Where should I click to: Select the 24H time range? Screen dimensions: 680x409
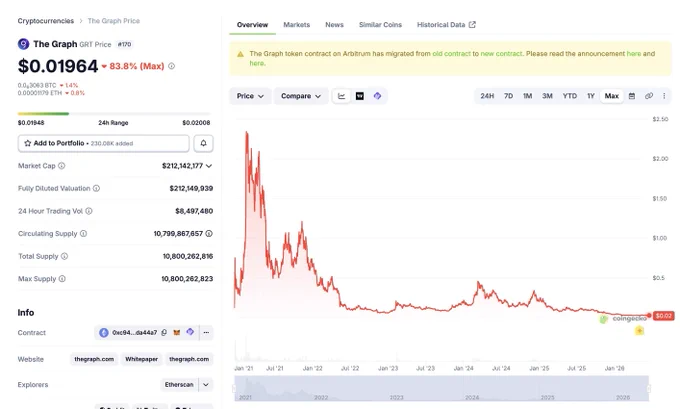[487, 96]
